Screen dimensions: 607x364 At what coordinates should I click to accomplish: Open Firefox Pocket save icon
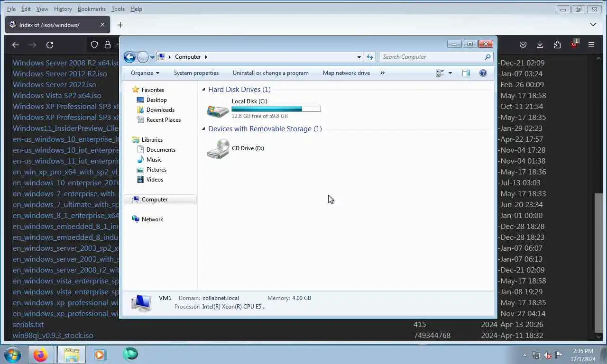click(x=523, y=45)
